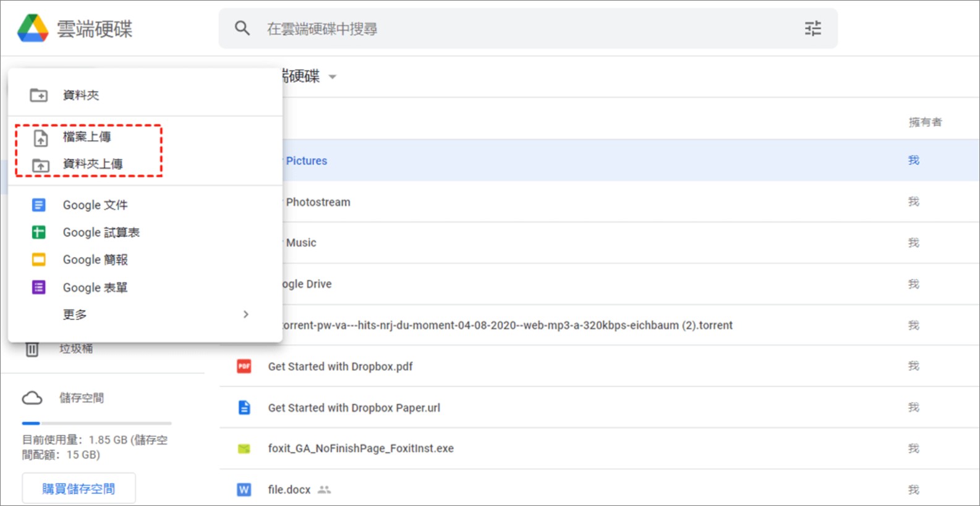Click the Word icon of file.docx

[x=244, y=490]
